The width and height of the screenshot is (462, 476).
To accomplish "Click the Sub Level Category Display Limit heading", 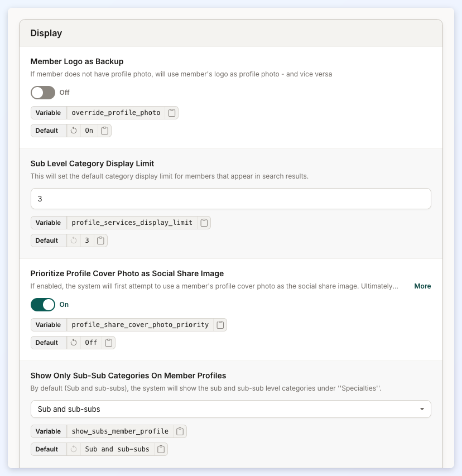I will tap(92, 164).
